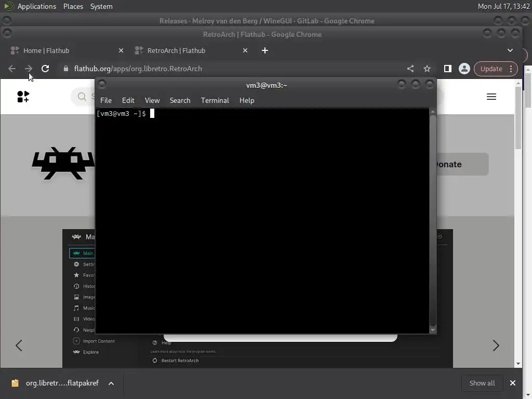This screenshot has width=532, height=399.
Task: Click the Music note icon in screenshot
Action: (76, 308)
